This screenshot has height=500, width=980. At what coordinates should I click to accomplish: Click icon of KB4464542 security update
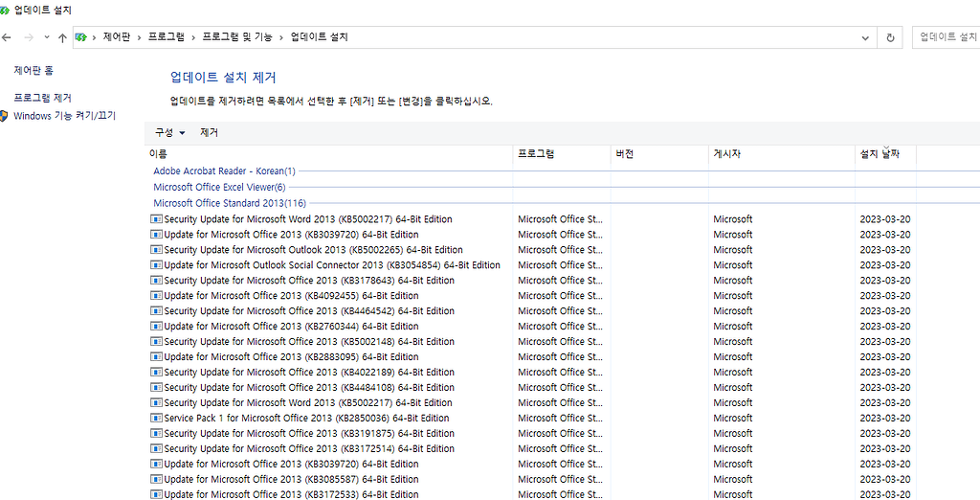[156, 311]
